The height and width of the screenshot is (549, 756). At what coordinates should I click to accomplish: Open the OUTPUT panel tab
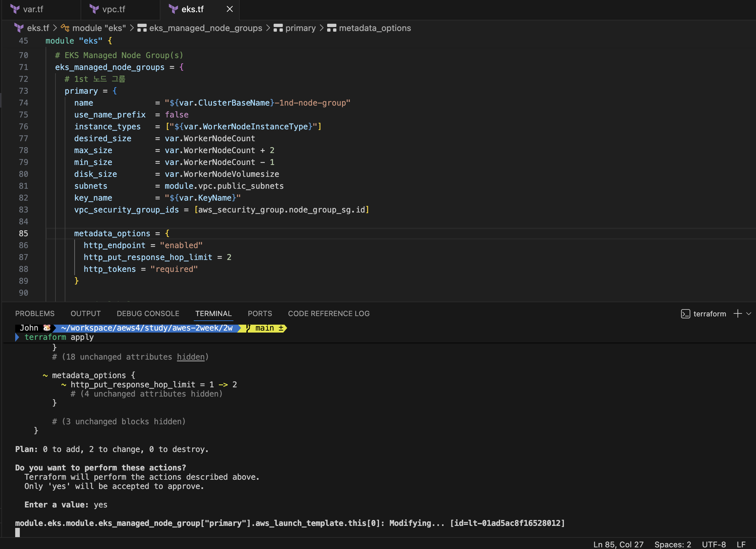coord(86,313)
